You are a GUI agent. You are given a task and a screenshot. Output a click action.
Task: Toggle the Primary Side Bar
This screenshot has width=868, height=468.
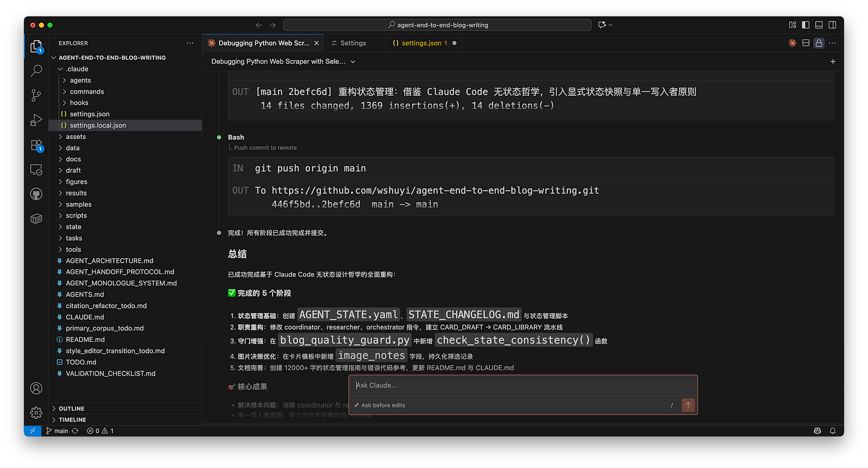pos(806,25)
